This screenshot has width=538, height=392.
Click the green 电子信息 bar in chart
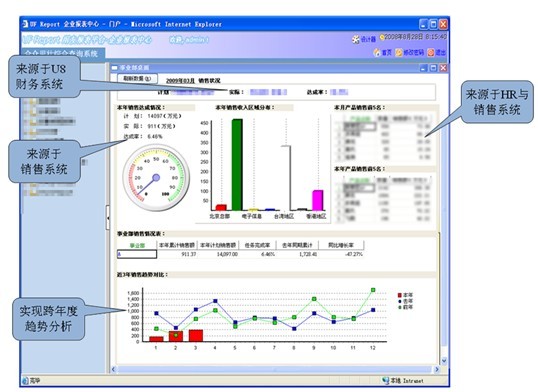(x=237, y=165)
